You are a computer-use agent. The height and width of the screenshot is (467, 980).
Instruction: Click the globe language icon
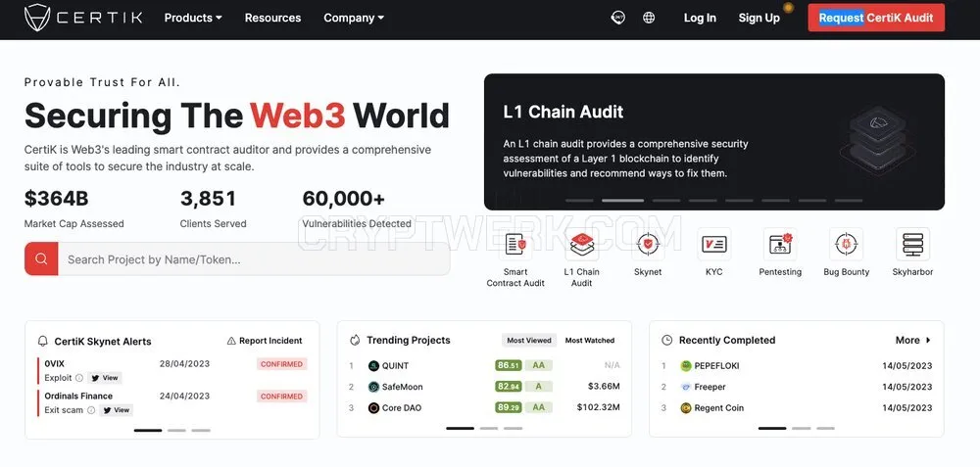(649, 18)
